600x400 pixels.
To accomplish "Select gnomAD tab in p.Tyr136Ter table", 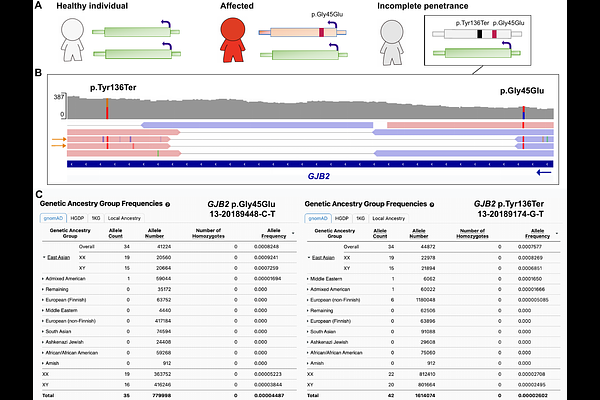I will (x=318, y=218).
